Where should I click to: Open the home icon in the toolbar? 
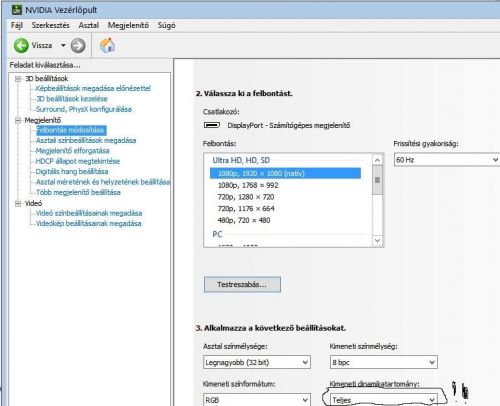(x=107, y=45)
